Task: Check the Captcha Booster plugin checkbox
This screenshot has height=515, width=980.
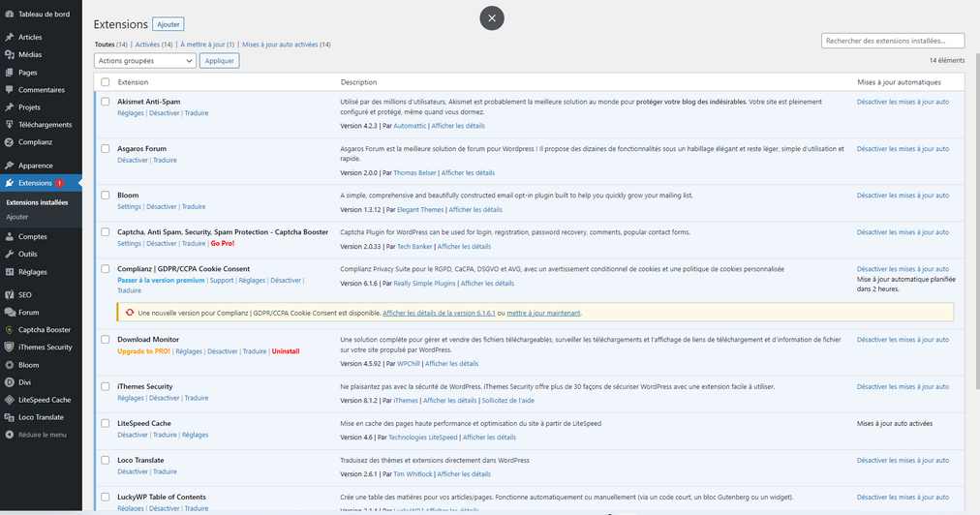Action: (x=105, y=232)
